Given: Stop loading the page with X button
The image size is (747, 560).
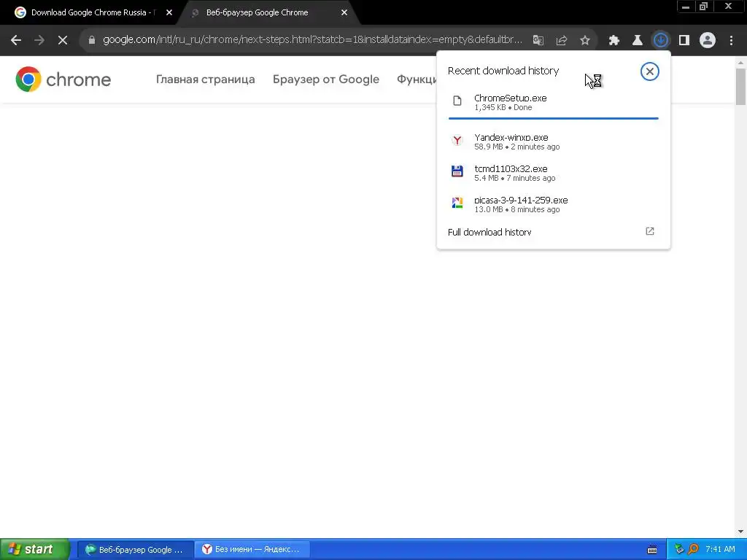Looking at the screenshot, I should point(63,40).
